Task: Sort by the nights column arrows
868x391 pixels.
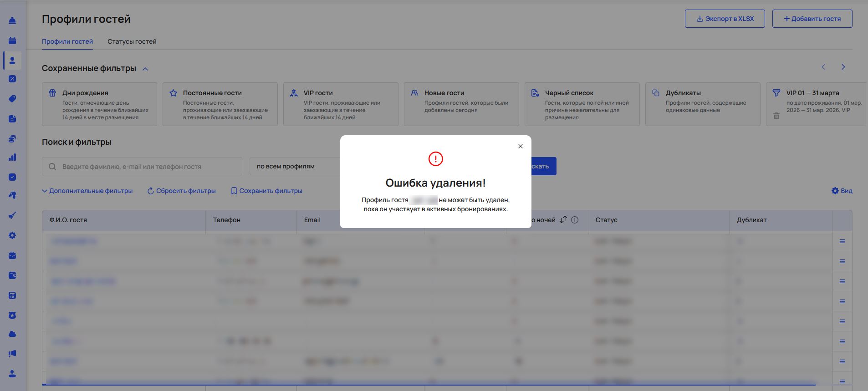Action: 563,219
